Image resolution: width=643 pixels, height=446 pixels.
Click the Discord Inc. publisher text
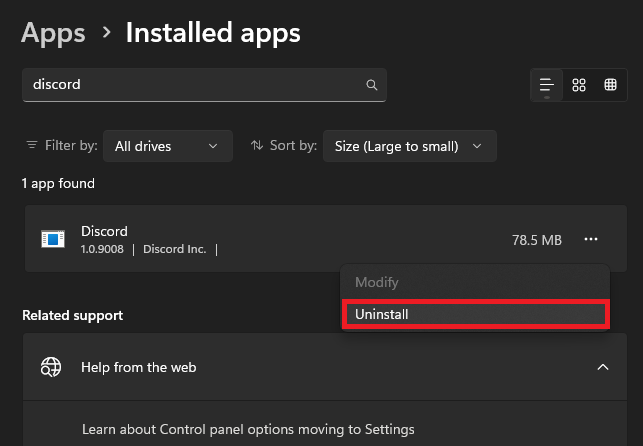[x=175, y=249]
